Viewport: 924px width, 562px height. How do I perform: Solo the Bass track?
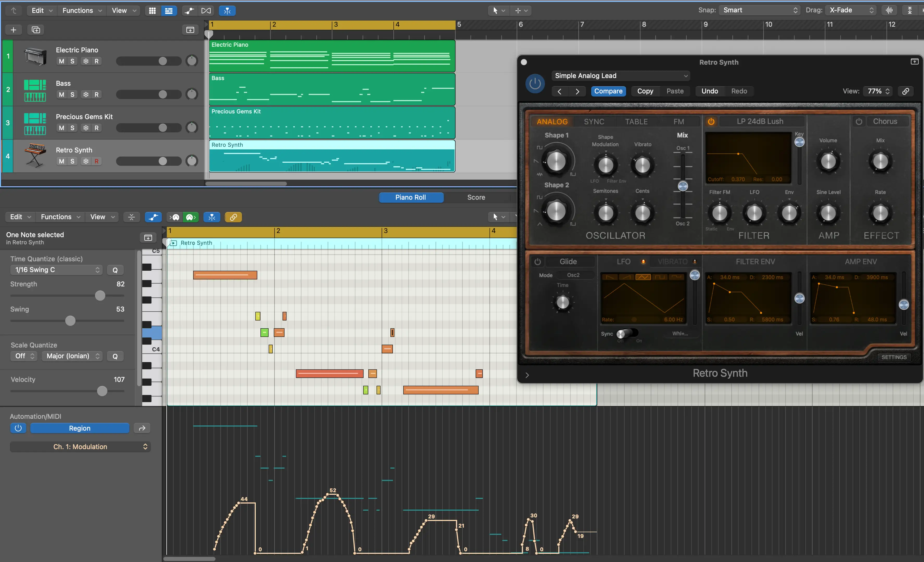point(72,94)
